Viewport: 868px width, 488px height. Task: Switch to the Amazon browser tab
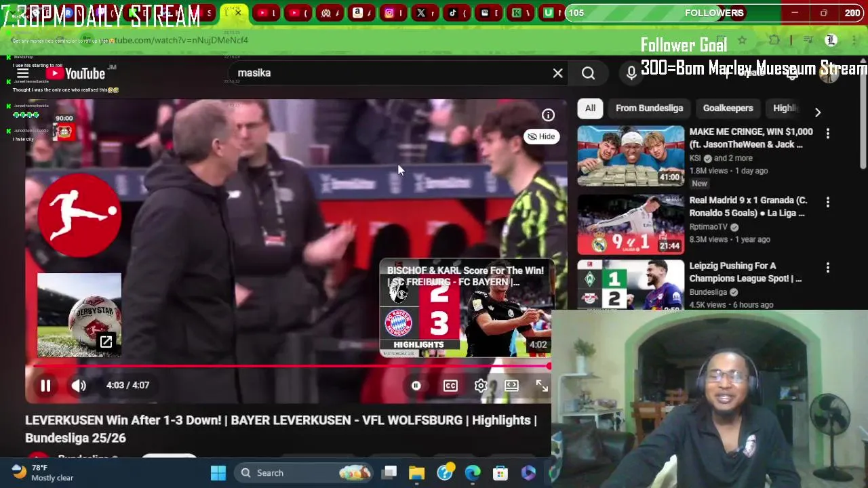click(360, 13)
